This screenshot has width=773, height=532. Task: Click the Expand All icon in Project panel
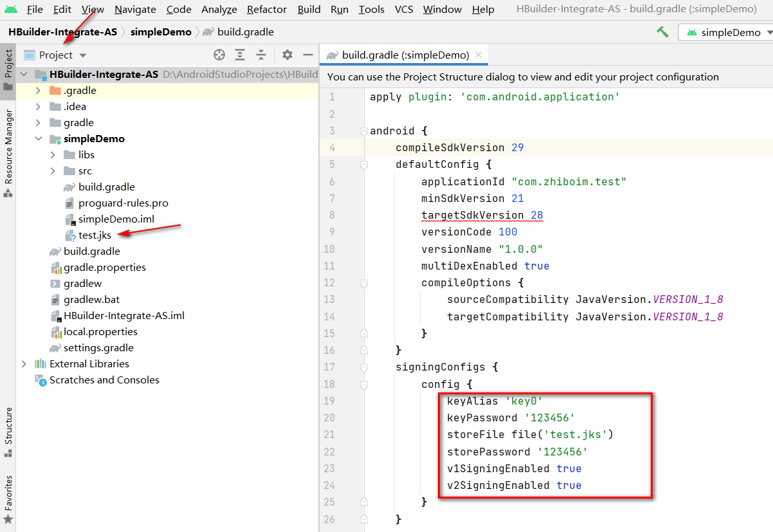click(x=240, y=55)
